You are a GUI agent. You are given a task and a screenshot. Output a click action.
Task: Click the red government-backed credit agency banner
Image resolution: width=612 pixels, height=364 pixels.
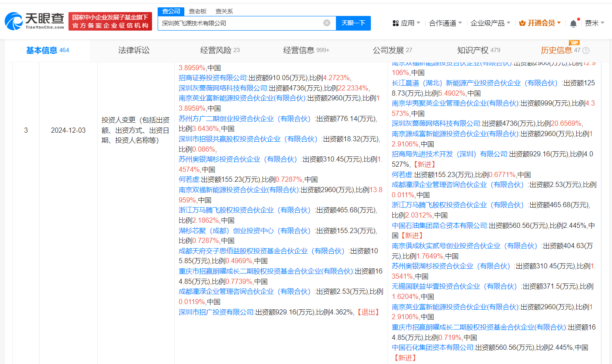point(110,21)
